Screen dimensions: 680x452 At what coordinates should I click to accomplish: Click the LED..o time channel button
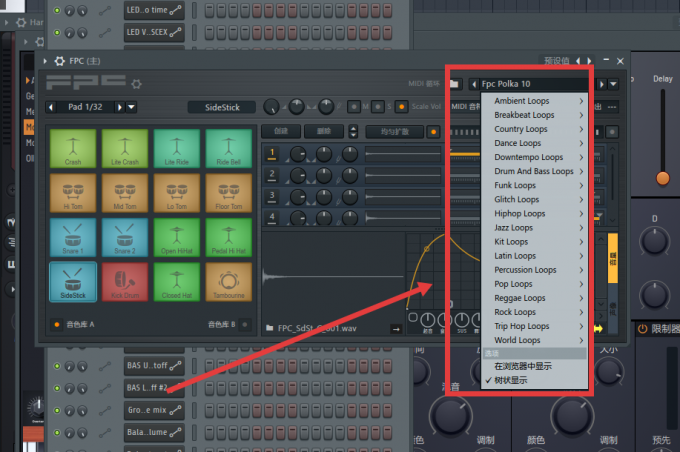click(154, 10)
